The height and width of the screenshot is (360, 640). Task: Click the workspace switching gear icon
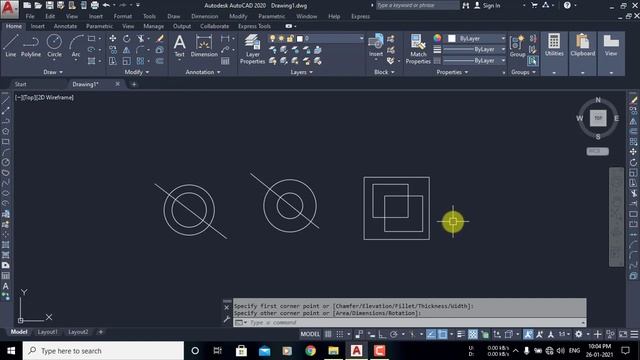[x=578, y=334]
